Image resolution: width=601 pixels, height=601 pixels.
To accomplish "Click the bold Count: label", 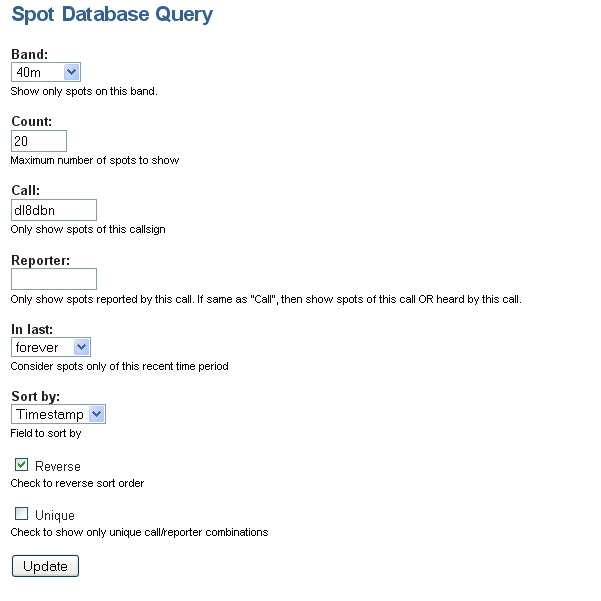I will [x=31, y=122].
